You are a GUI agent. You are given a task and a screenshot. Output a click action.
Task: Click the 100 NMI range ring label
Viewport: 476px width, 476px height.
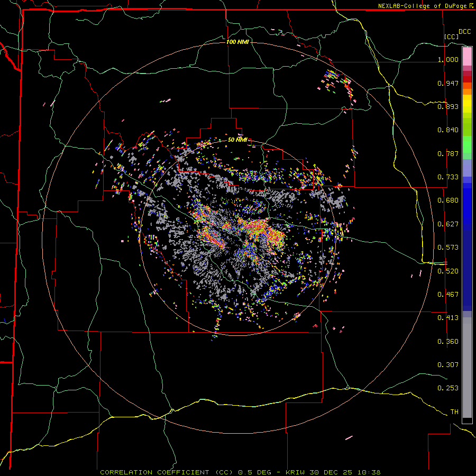pos(237,42)
